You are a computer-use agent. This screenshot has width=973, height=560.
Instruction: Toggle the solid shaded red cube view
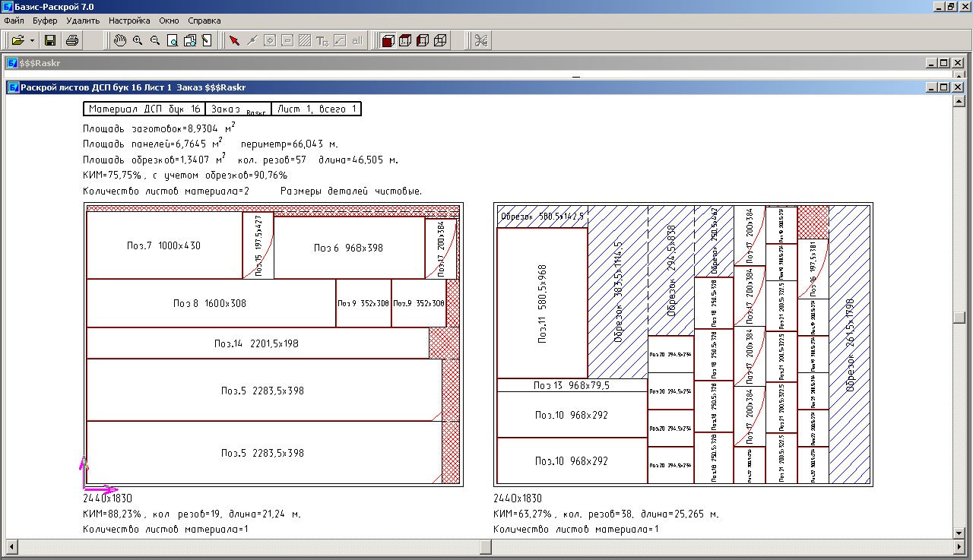click(x=388, y=40)
